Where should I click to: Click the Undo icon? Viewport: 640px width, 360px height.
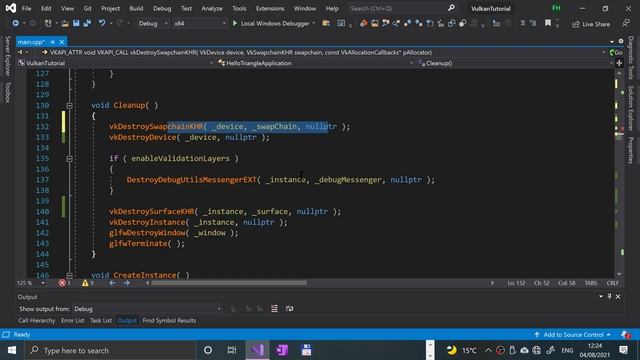[102, 24]
